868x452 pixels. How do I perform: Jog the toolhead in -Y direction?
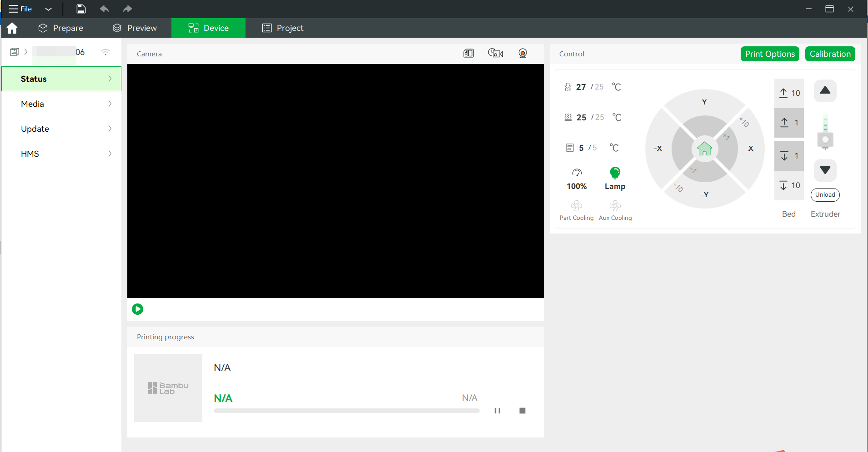tap(704, 195)
